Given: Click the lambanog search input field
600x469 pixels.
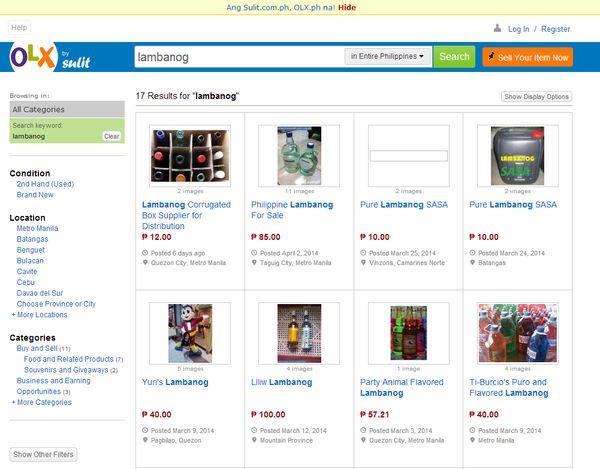Looking at the screenshot, I should click(239, 57).
